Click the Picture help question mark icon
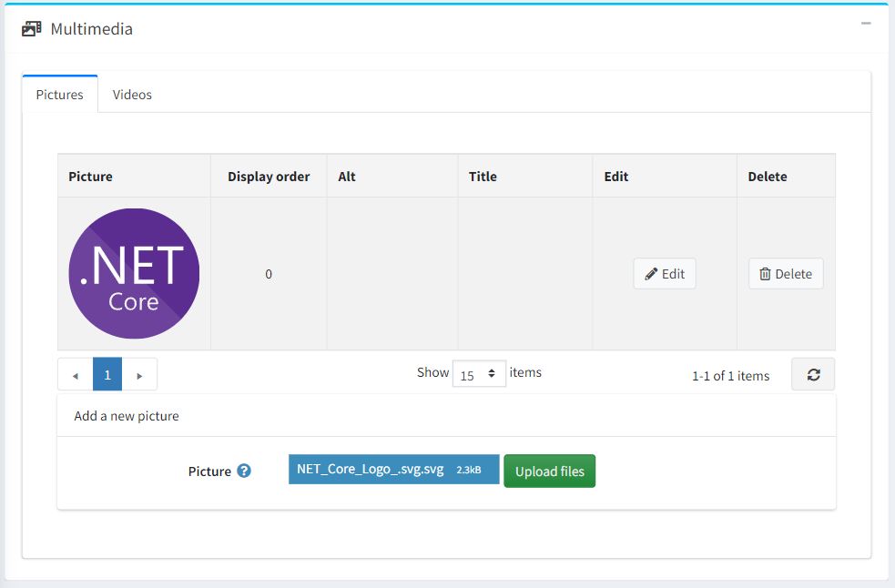Screen dimensions: 895x588 [244, 471]
